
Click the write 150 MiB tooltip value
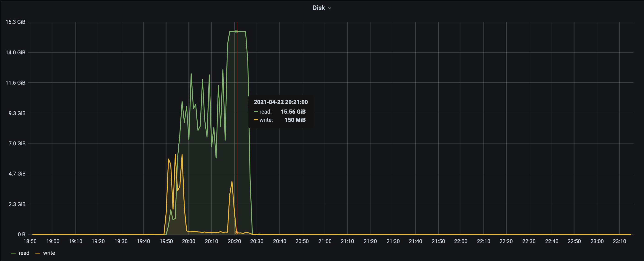(x=295, y=120)
